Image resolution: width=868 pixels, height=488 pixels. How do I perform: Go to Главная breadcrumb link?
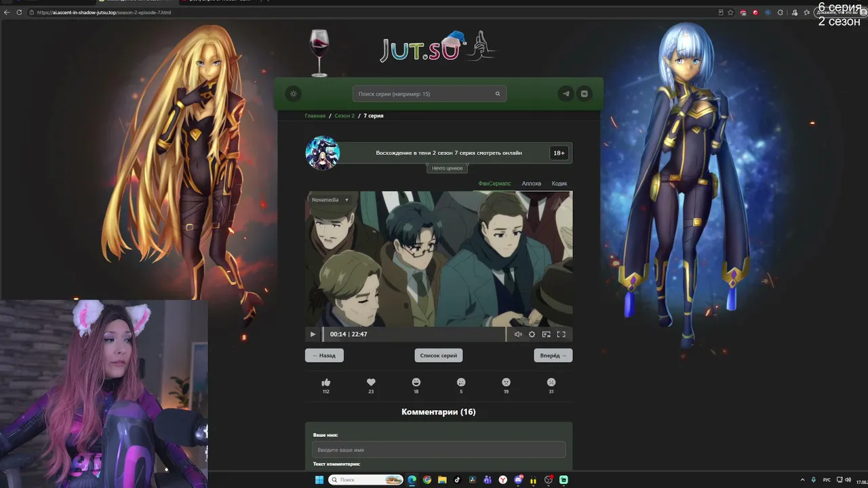tap(315, 116)
